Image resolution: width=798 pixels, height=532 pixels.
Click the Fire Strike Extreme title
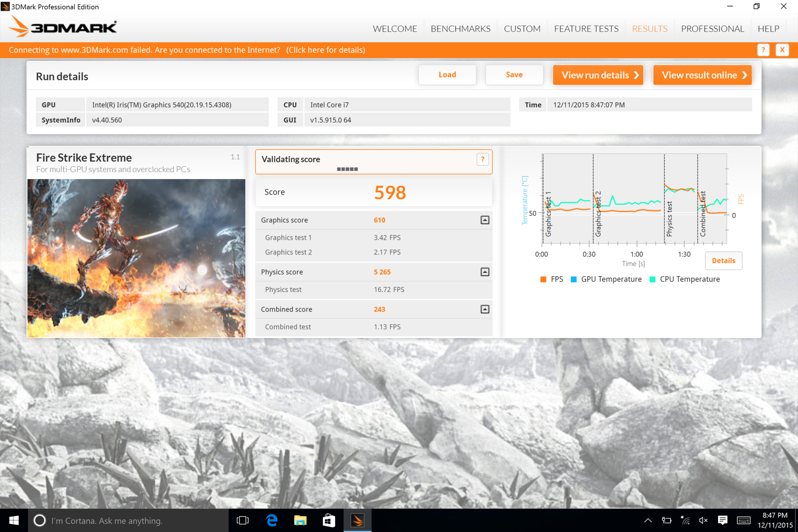pos(84,158)
